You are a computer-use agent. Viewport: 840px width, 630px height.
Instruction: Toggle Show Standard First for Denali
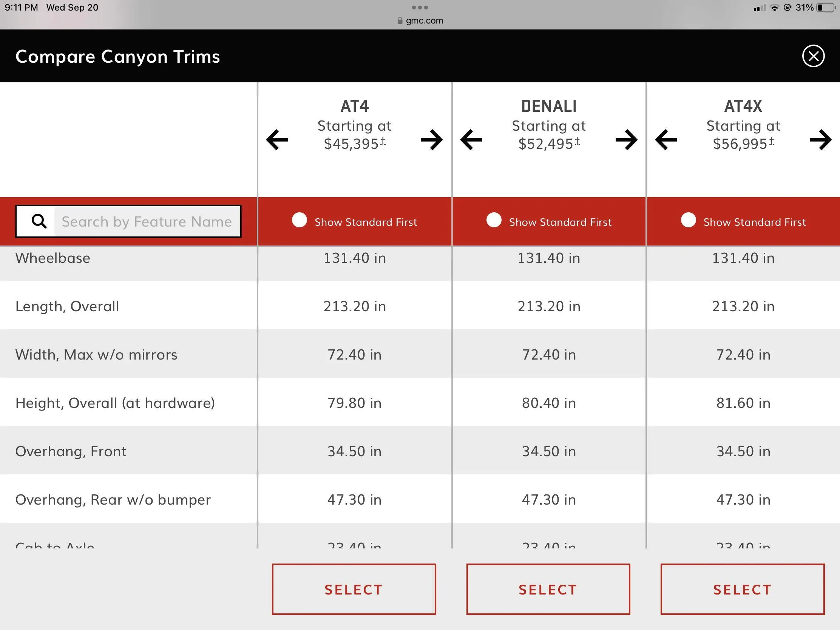point(494,220)
